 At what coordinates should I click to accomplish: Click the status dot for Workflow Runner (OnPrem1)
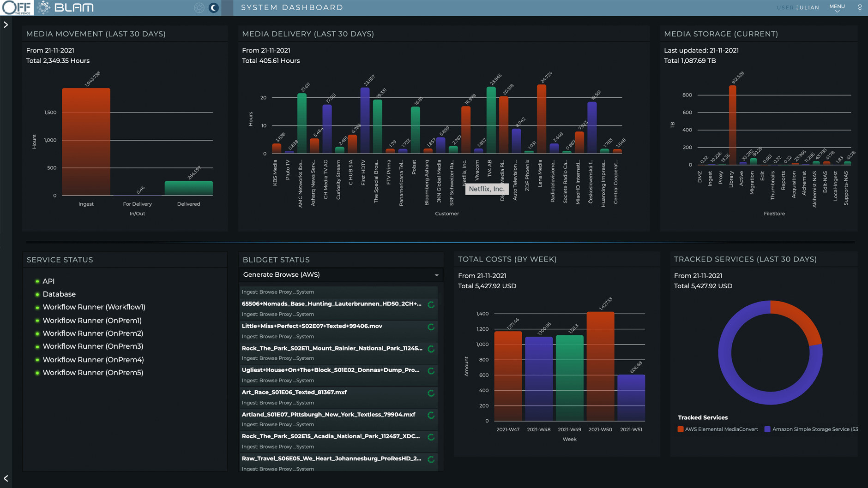point(37,321)
